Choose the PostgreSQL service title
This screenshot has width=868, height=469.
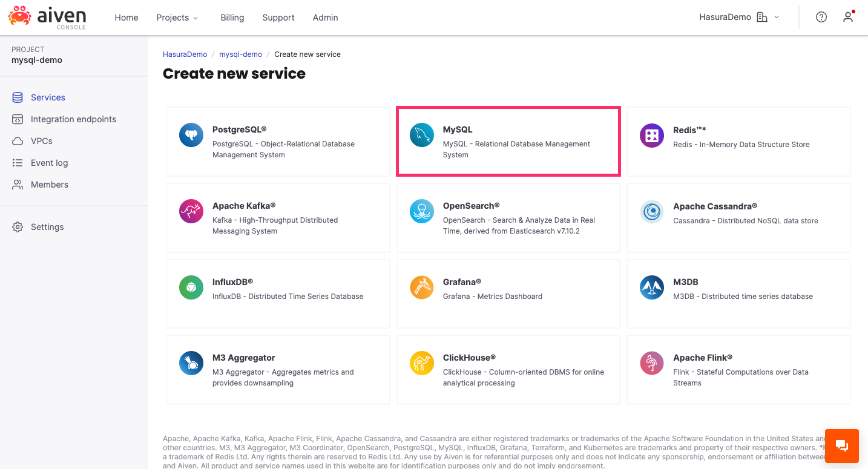tap(239, 130)
